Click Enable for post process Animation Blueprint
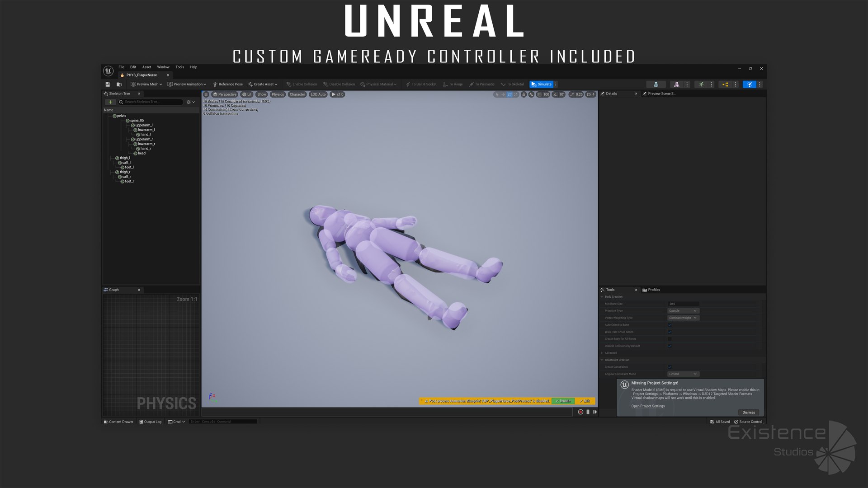This screenshot has height=488, width=868. [x=563, y=401]
